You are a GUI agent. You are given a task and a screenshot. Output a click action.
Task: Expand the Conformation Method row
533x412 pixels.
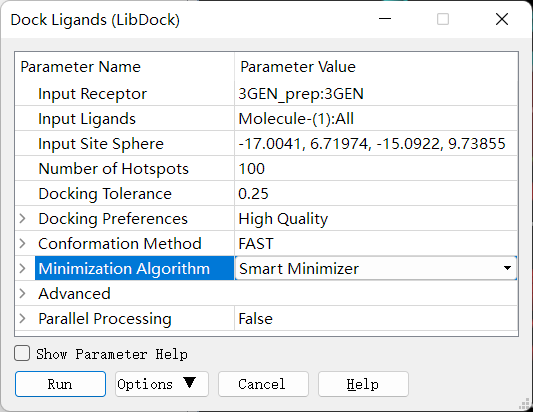[x=22, y=243]
